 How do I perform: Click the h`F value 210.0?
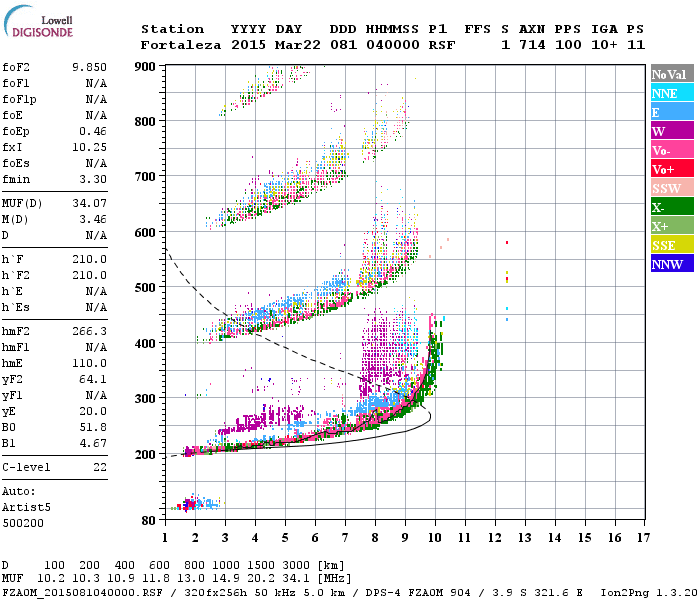tap(89, 259)
